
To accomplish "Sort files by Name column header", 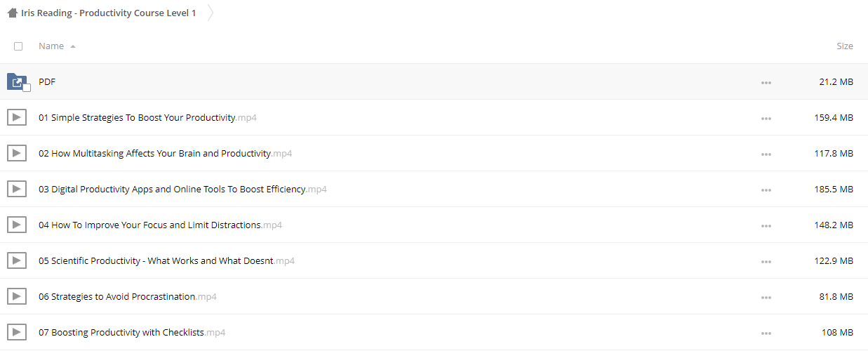I will [51, 46].
